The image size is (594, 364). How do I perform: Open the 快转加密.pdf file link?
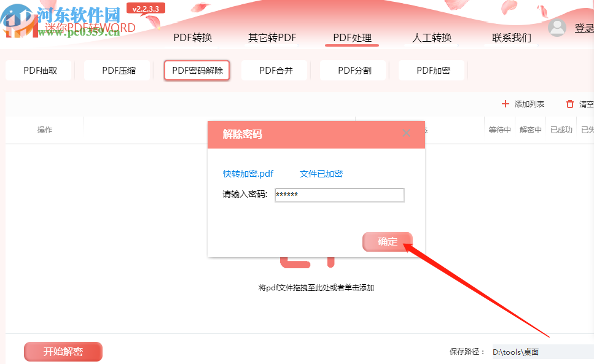click(x=248, y=174)
